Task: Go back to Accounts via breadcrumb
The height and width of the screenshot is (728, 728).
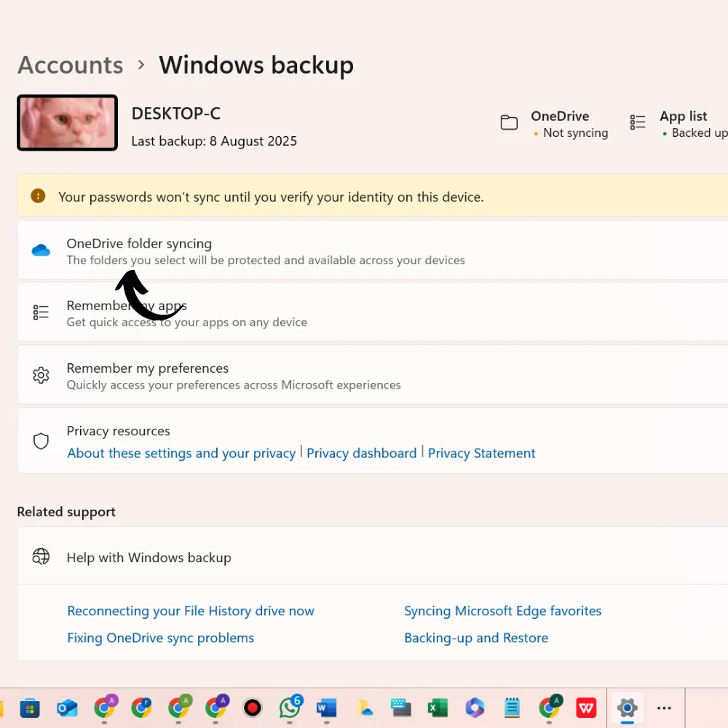Action: point(71,65)
